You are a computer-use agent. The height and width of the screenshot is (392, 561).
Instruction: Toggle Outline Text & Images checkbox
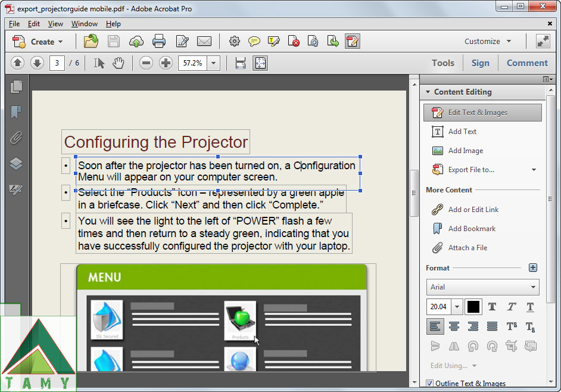(430, 384)
